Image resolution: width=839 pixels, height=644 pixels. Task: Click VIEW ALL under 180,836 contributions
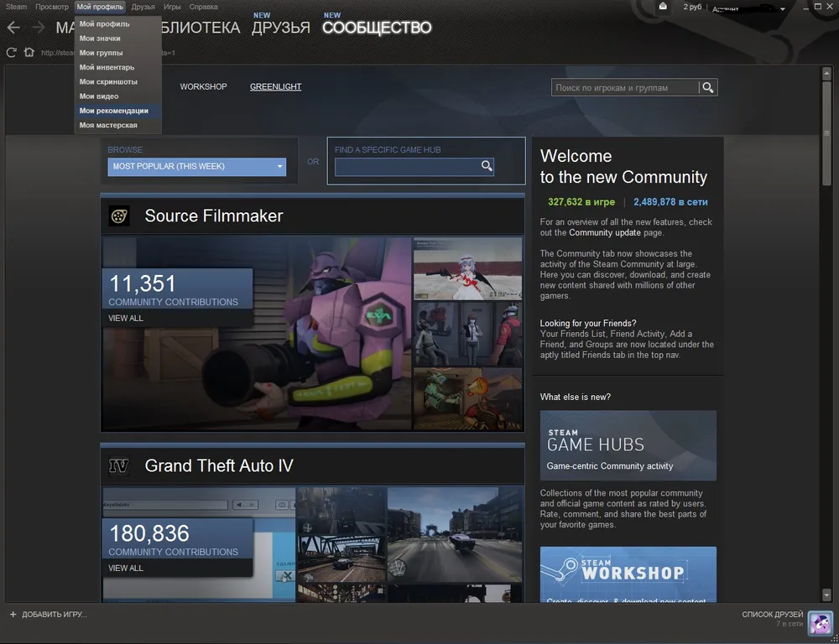[x=126, y=568]
